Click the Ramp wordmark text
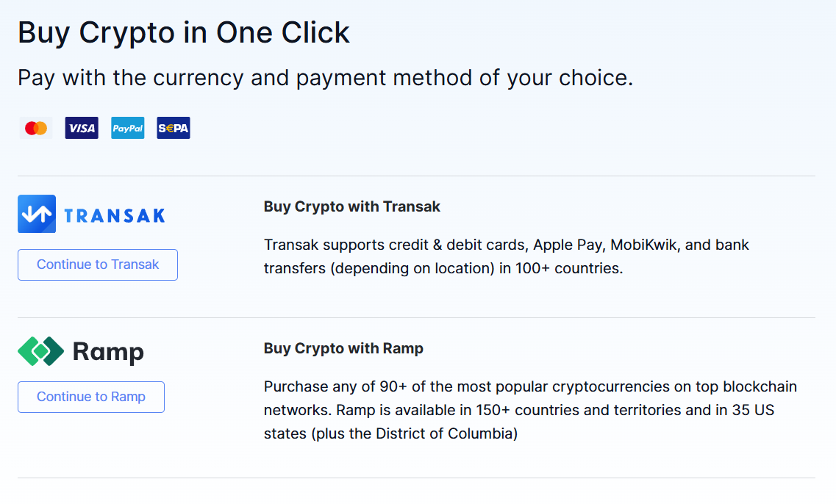836x504 pixels. pos(108,352)
